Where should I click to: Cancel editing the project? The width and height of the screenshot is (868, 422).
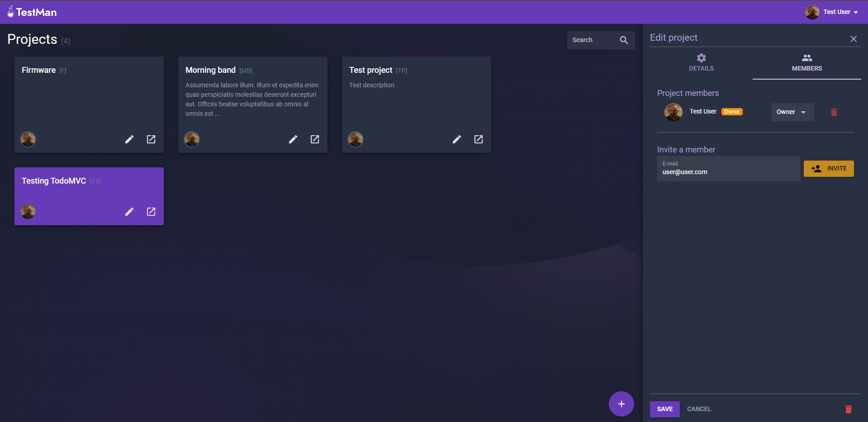[699, 409]
